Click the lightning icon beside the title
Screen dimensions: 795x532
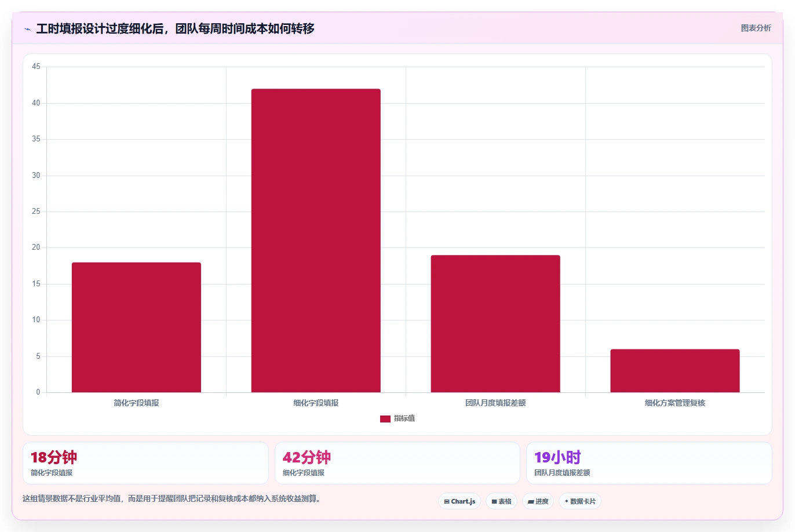coord(27,29)
